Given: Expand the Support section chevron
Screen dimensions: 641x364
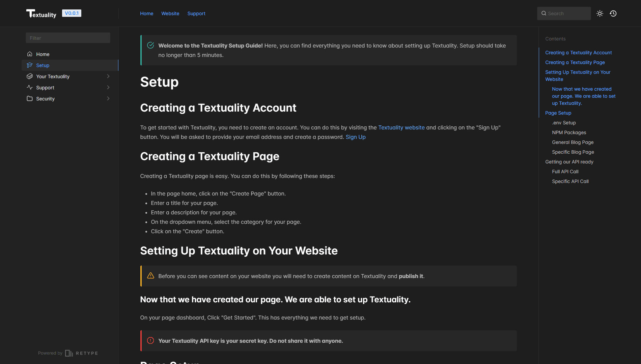Looking at the screenshot, I should [x=108, y=87].
